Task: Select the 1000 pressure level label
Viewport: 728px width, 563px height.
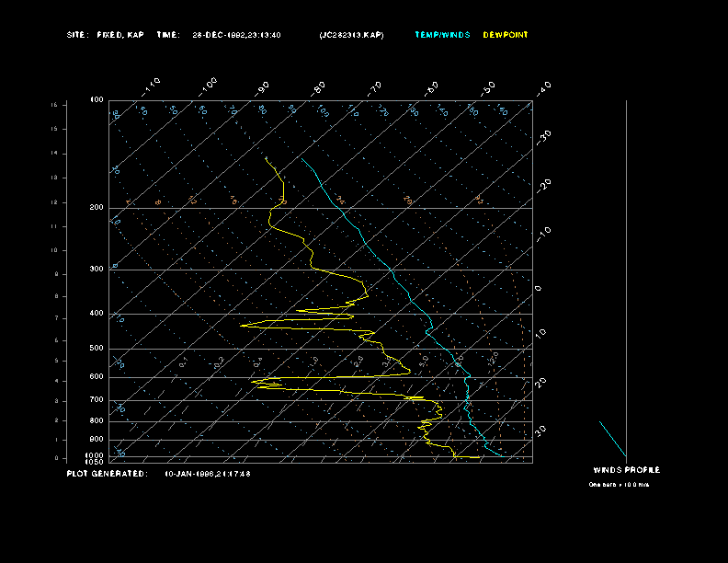Action: pyautogui.click(x=95, y=455)
